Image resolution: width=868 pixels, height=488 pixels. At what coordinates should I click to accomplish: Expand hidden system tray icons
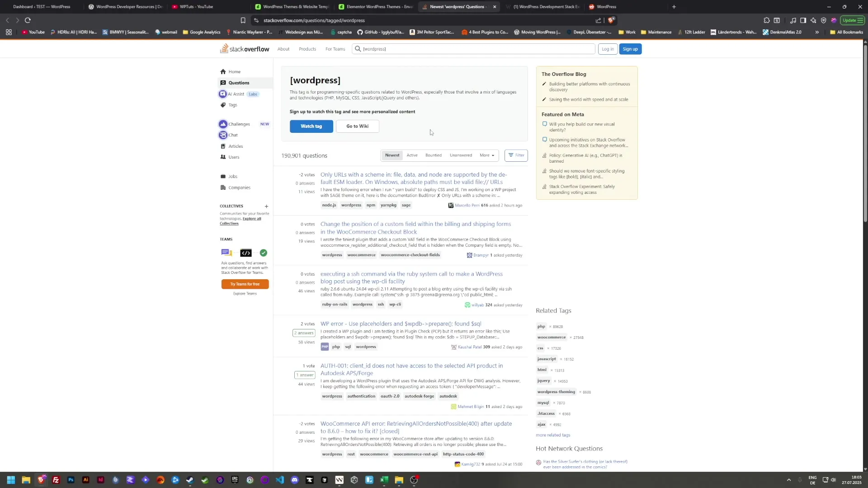[789, 480]
